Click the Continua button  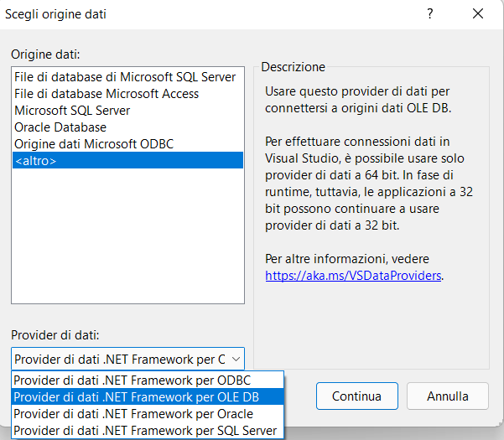coord(356,396)
